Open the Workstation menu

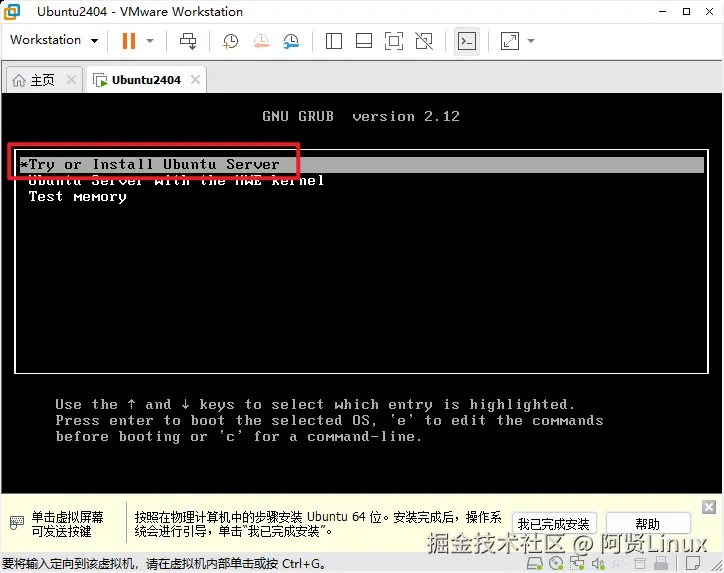(54, 40)
